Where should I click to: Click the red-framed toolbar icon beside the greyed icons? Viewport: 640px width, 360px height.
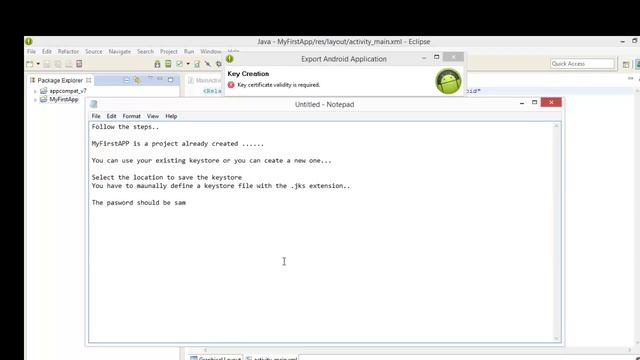79,64
